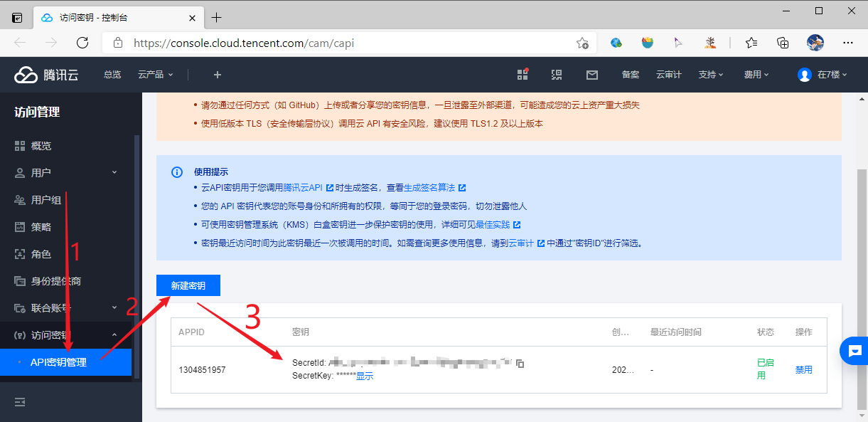Click 显示 to reveal the SecretKey
The image size is (868, 422).
[365, 376]
